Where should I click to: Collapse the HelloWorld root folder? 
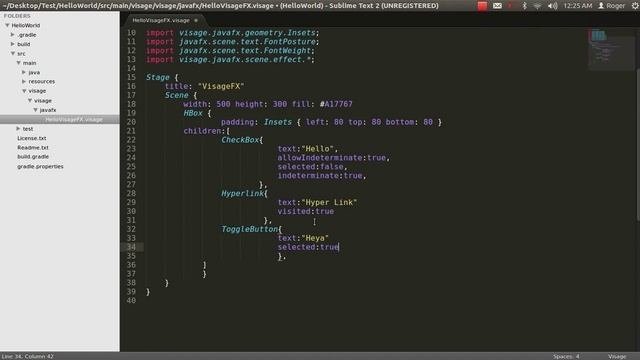coord(7,25)
